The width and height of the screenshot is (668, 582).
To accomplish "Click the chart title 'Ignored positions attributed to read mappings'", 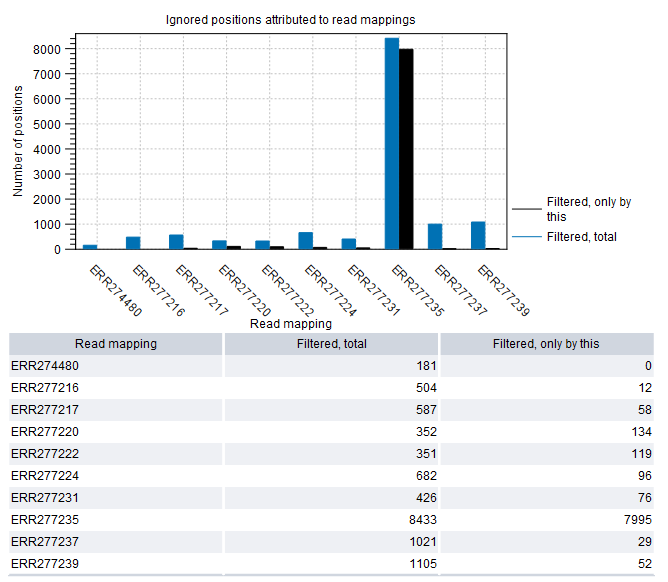I will tap(290, 19).
